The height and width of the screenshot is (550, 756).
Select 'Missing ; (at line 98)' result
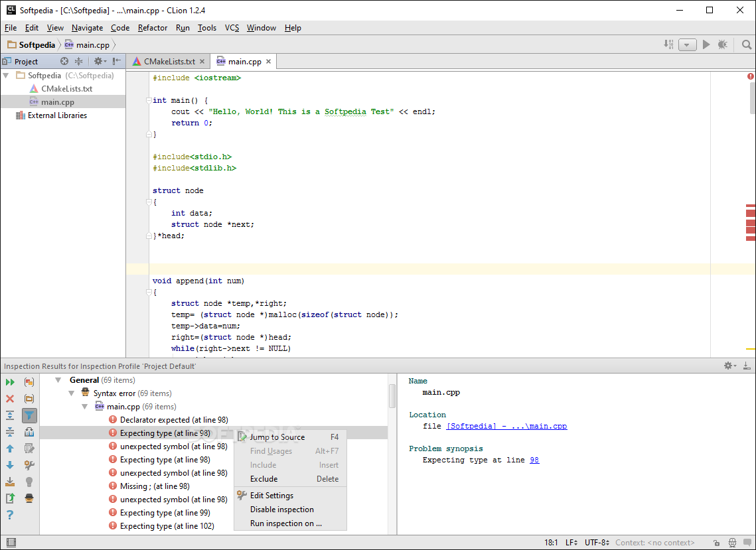pos(155,486)
